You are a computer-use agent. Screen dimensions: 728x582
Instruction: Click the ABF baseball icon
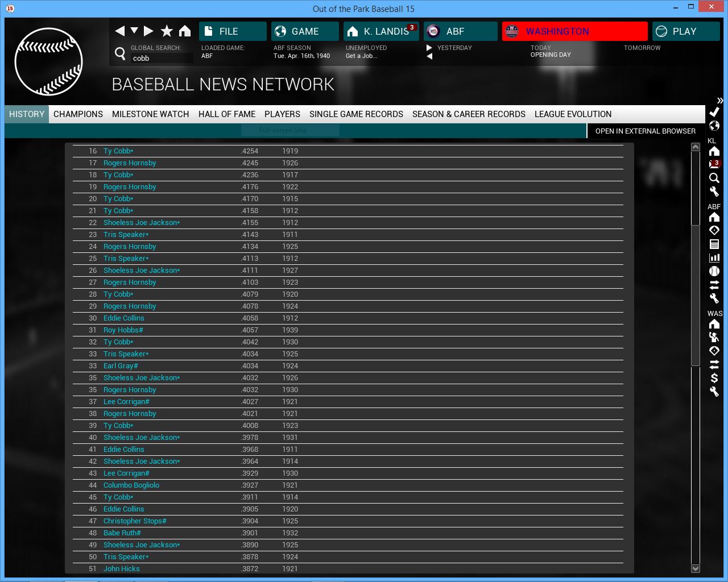click(714, 271)
